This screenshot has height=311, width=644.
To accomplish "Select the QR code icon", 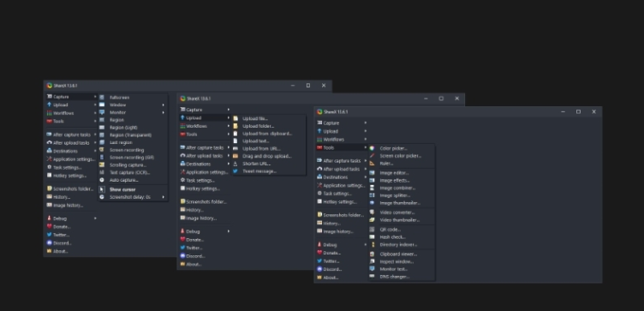I will pyautogui.click(x=372, y=230).
